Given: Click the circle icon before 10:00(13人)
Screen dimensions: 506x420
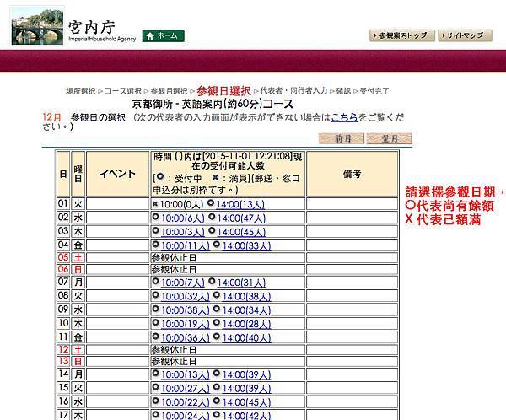Looking at the screenshot, I should point(155,373).
